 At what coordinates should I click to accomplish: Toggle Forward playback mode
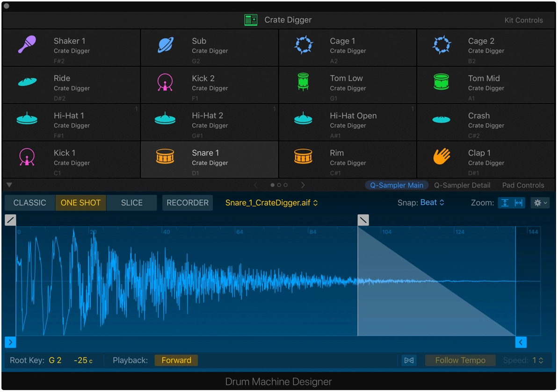(176, 360)
